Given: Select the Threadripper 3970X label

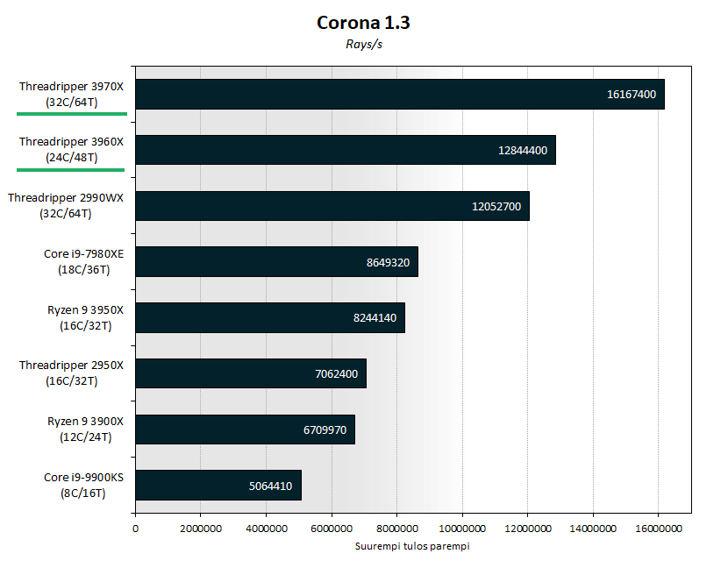Looking at the screenshot, I should (72, 95).
